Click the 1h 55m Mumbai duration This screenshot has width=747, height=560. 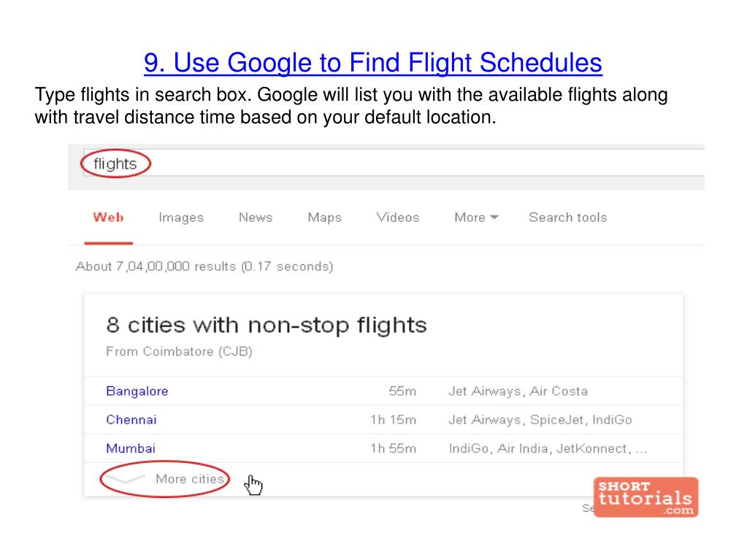click(x=394, y=448)
